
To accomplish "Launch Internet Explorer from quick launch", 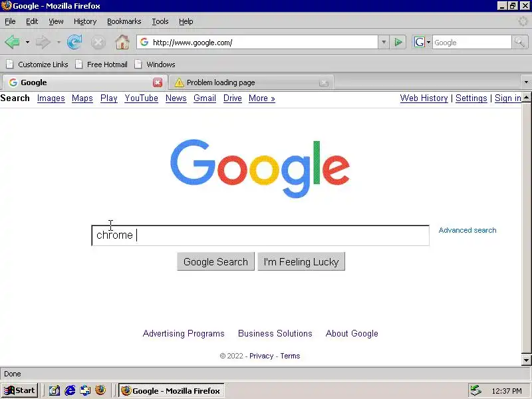I will [70, 391].
